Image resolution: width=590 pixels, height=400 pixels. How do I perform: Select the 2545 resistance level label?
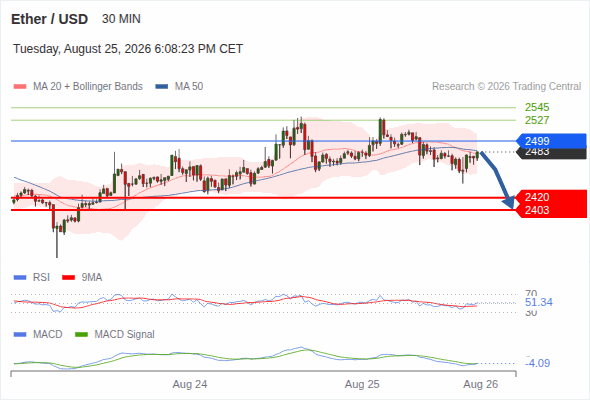pos(537,107)
